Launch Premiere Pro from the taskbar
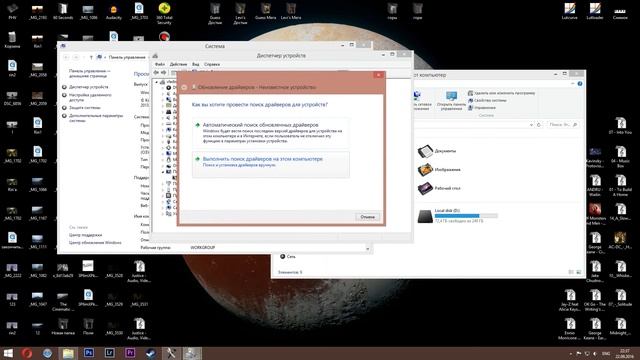The image size is (640, 360). pos(130,353)
